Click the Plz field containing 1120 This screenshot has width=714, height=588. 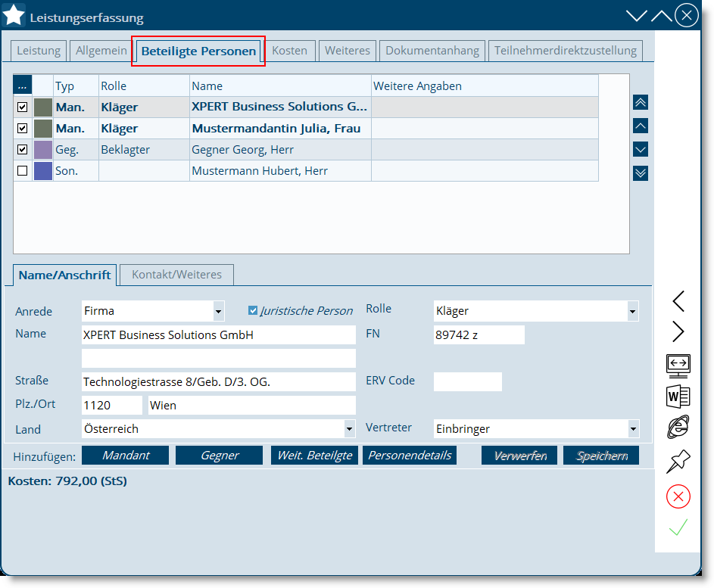pyautogui.click(x=112, y=405)
